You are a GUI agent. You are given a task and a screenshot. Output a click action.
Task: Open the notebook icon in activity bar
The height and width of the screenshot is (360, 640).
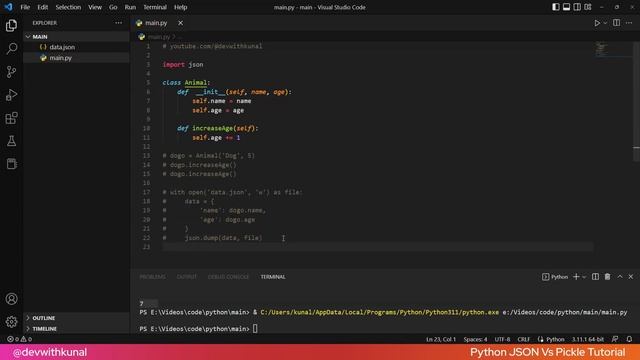tap(11, 164)
